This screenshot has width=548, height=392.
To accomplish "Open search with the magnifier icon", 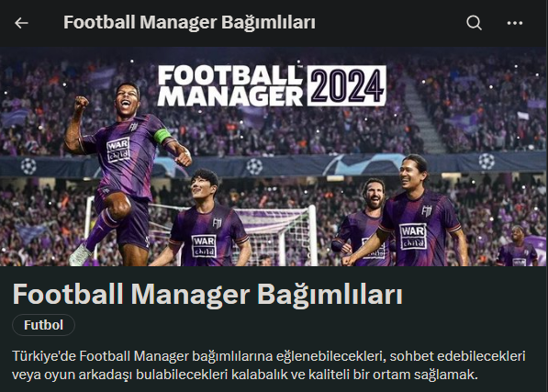I will click(x=474, y=23).
